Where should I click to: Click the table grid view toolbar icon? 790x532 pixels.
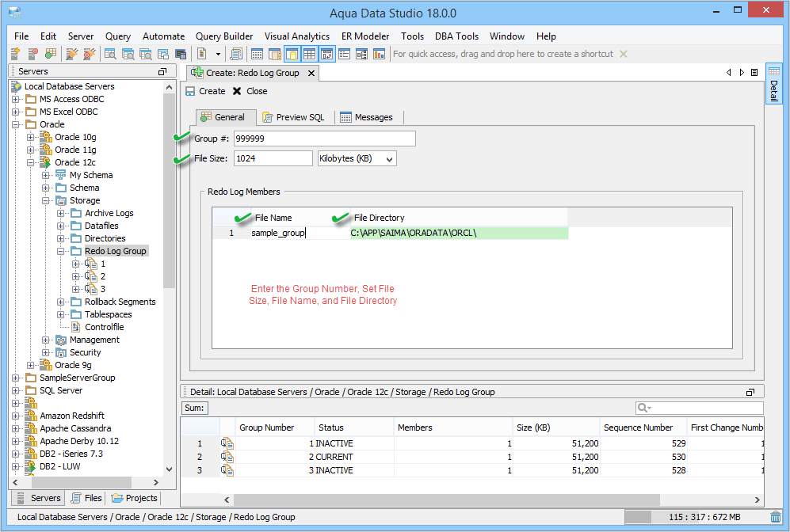coord(257,54)
